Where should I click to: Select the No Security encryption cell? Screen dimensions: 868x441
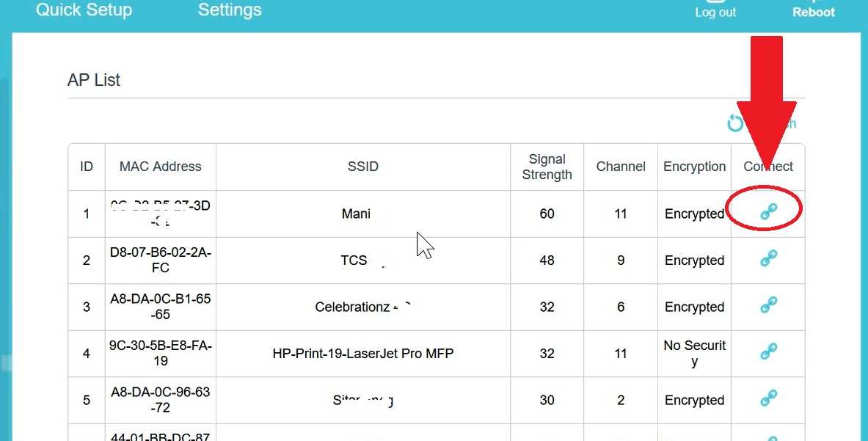[x=694, y=354]
